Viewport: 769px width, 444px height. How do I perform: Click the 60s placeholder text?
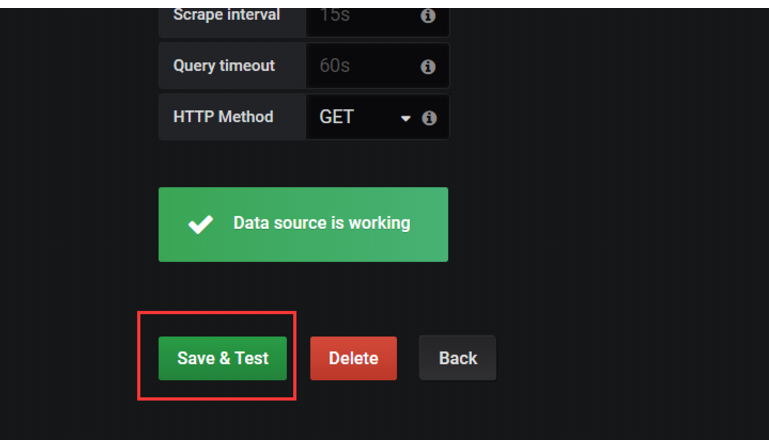click(x=335, y=66)
